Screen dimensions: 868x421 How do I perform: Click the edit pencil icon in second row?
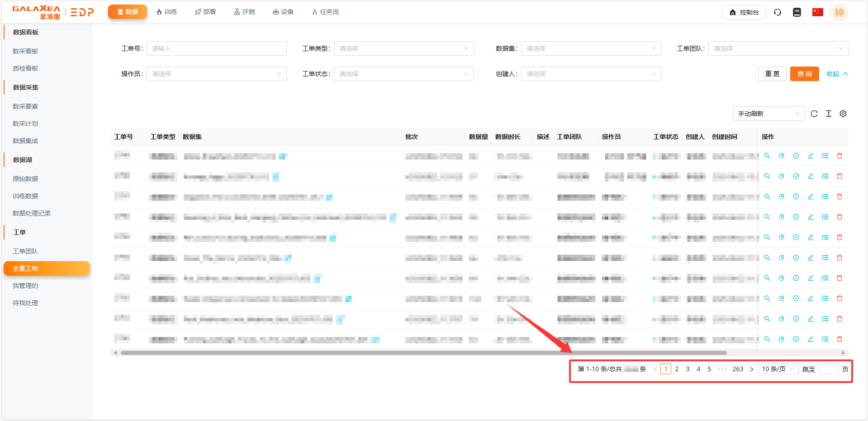pyautogui.click(x=811, y=176)
